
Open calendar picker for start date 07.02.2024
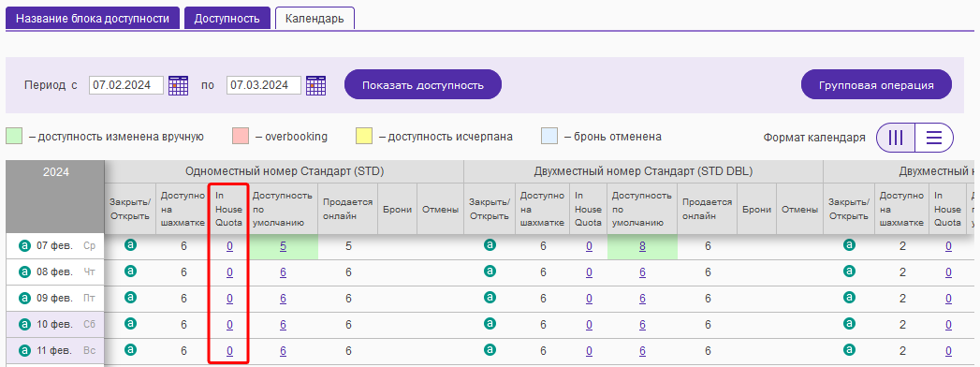click(x=178, y=85)
